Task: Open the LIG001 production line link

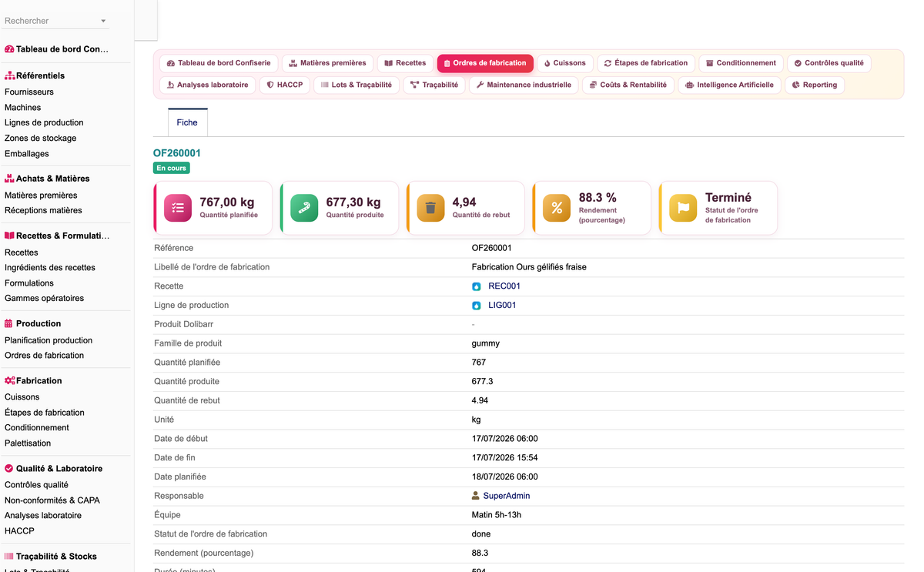Action: (x=502, y=306)
